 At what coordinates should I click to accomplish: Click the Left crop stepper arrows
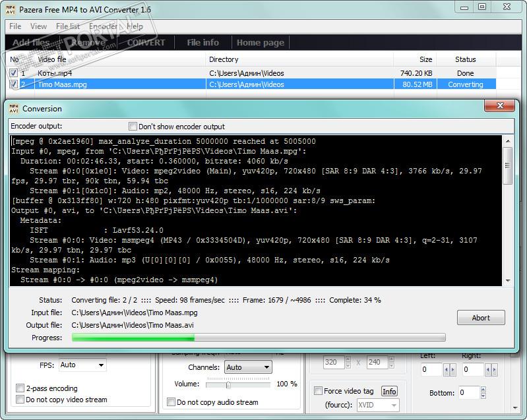[x=450, y=370]
